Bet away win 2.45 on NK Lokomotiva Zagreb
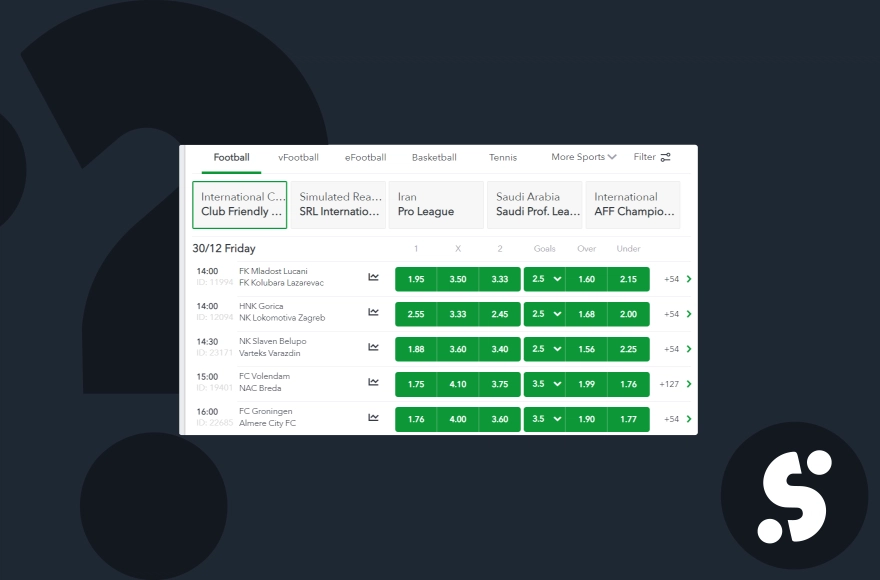 coord(499,314)
